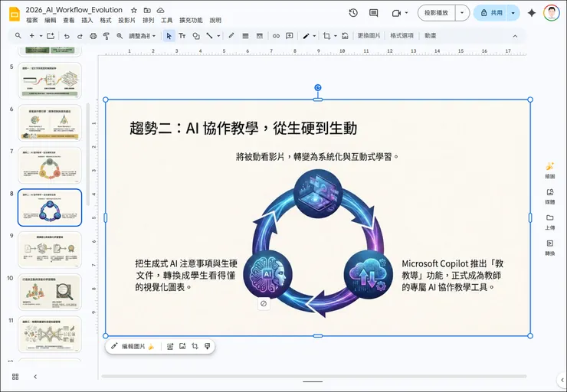Viewport: 567px width, 392px height.
Task: Open the 格式 menu
Action: 106,20
